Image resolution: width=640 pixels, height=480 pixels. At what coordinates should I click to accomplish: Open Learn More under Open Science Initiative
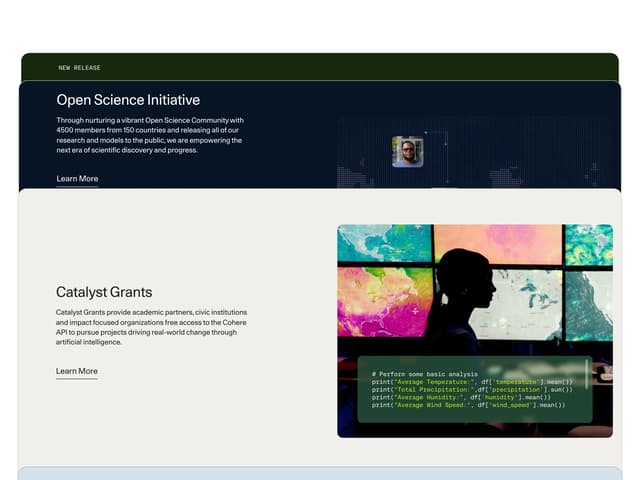pos(77,179)
